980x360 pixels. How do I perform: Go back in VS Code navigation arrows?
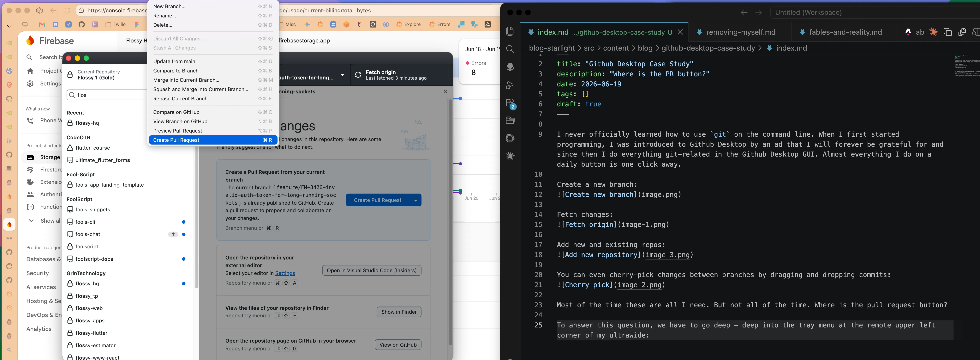point(744,13)
